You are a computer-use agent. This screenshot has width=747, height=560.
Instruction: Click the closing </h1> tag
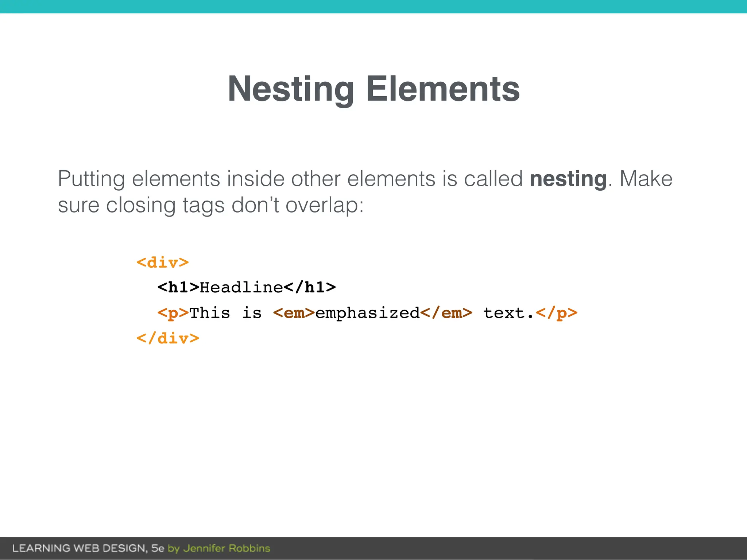pyautogui.click(x=310, y=287)
